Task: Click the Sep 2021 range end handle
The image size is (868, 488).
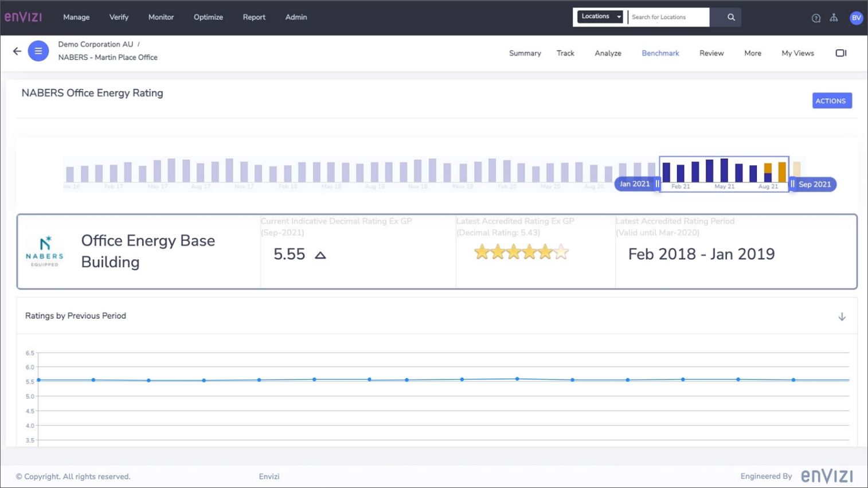Action: pos(812,184)
